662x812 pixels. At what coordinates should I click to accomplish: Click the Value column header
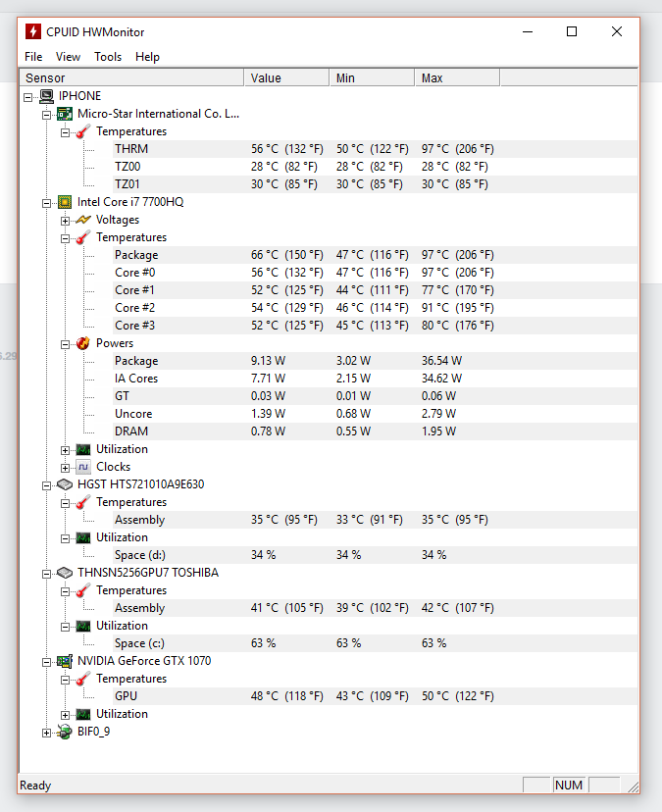tap(286, 77)
